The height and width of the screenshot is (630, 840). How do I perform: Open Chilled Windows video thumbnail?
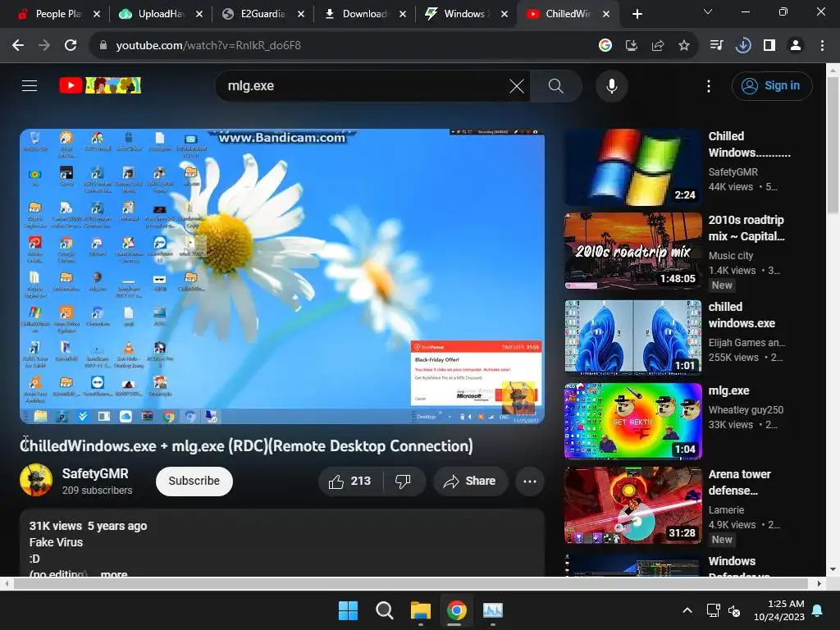point(633,167)
